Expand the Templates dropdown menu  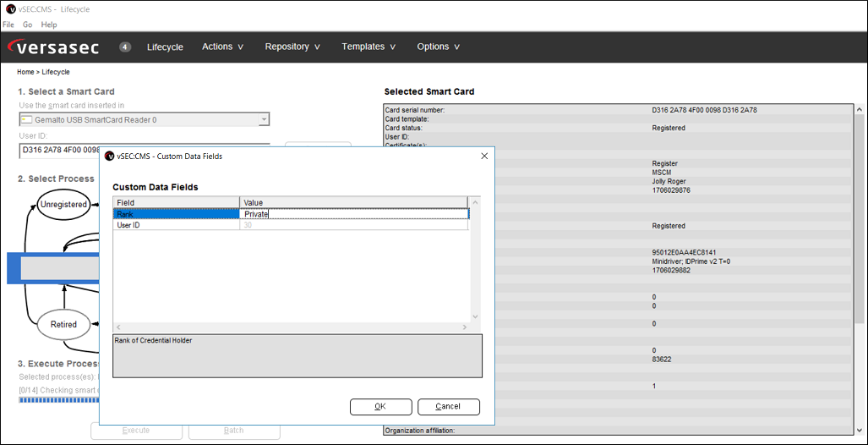click(x=368, y=47)
